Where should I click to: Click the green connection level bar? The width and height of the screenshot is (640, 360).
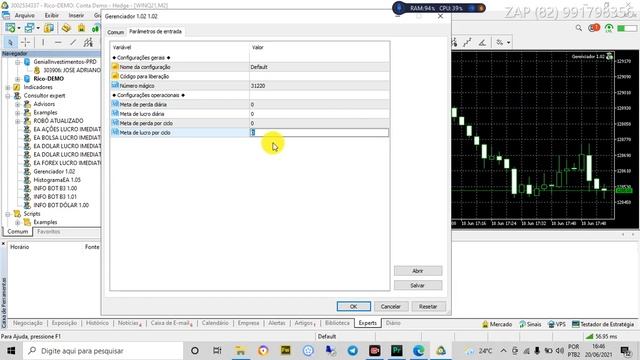[x=627, y=28]
